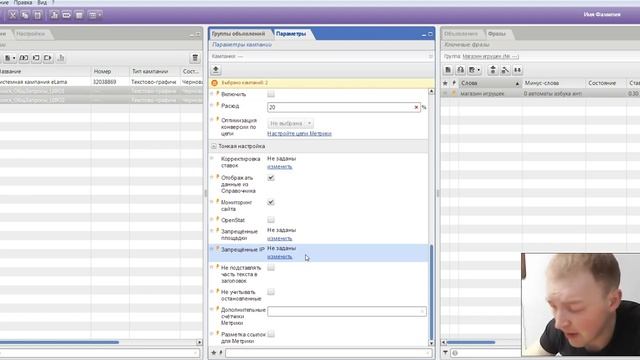The image size is (640, 360).
Task: Open Оптимизация конверсии dropdown showing Не выбрана
Action: coord(290,123)
